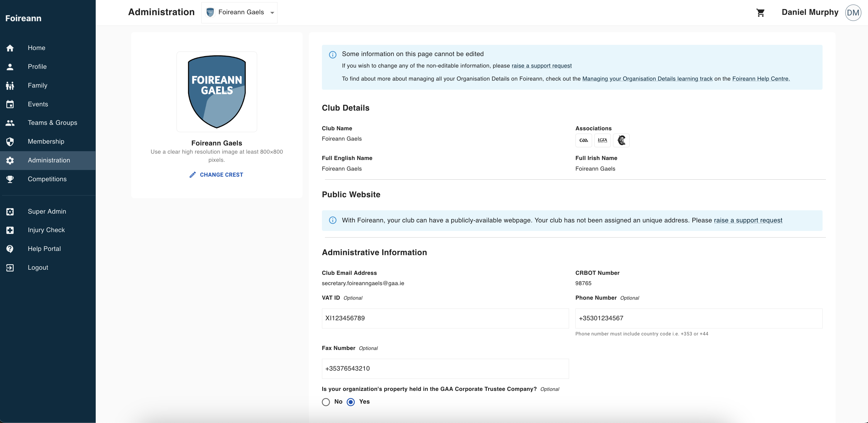Select the Yes radio button
Viewport: 868px width, 423px height.
point(351,402)
